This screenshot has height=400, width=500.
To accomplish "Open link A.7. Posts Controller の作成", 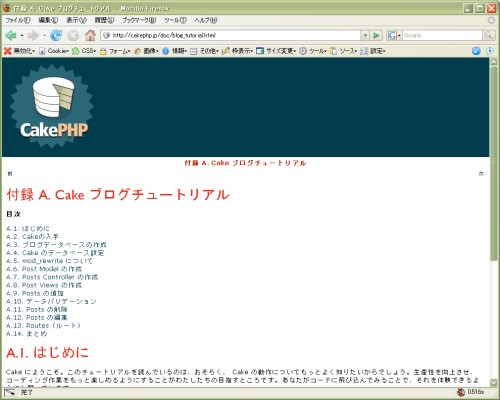I will pyautogui.click(x=52, y=277).
